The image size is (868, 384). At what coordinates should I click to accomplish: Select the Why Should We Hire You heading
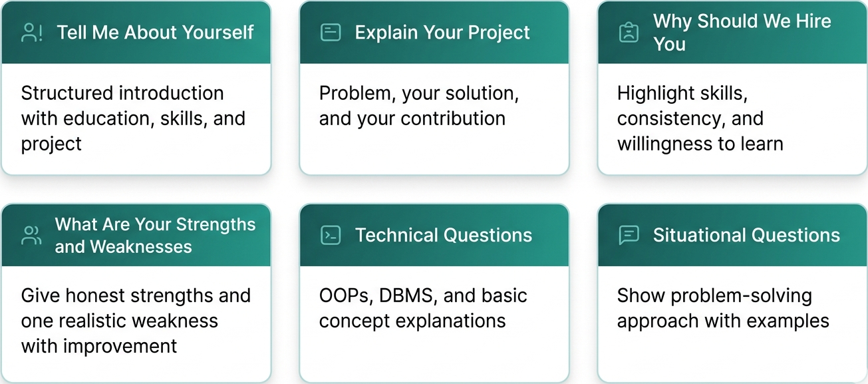click(742, 33)
